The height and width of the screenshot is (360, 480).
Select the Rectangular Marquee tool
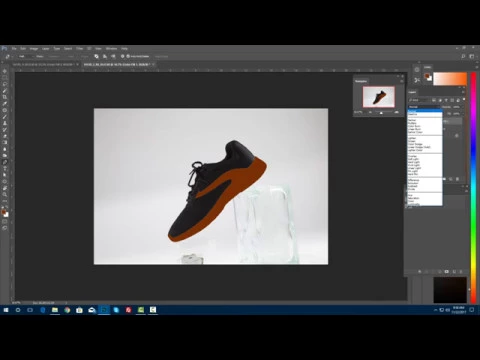pos(5,77)
